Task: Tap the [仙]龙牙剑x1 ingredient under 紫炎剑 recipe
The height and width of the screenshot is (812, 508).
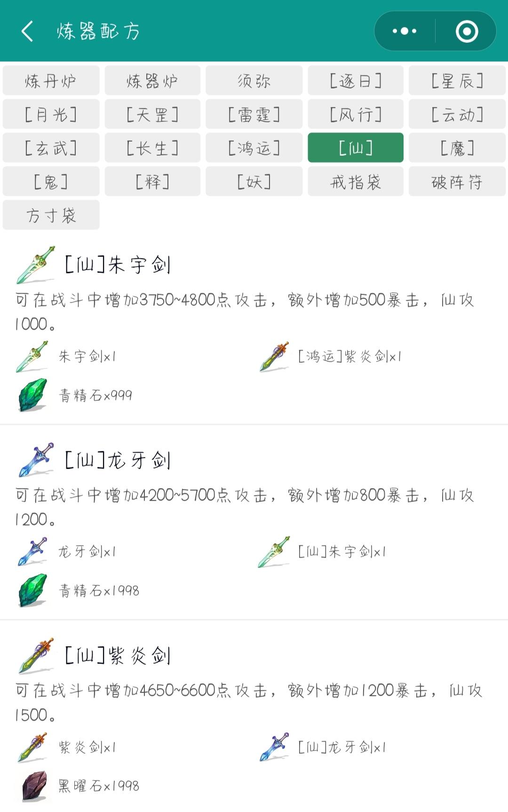Action: tap(323, 747)
